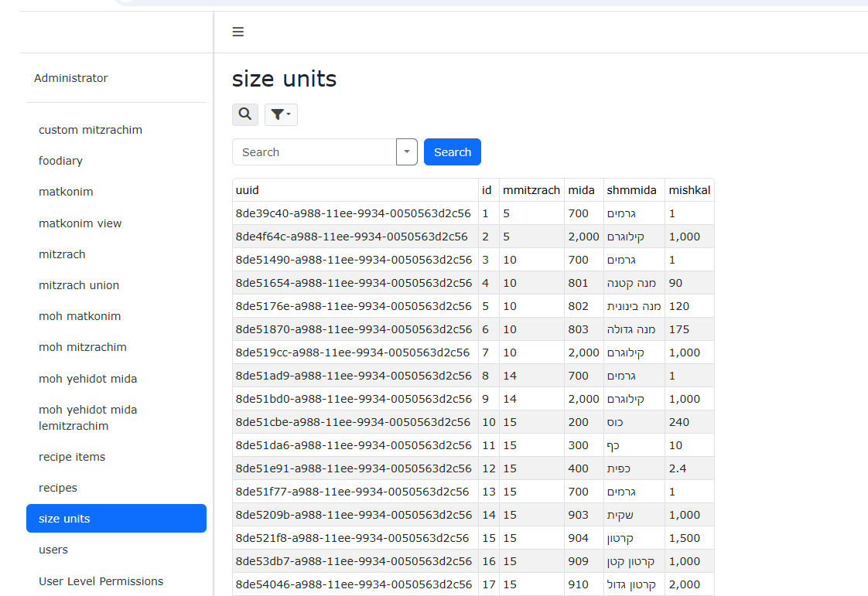Toggle the hamburger sidebar menu icon
The image size is (868, 596).
(238, 32)
